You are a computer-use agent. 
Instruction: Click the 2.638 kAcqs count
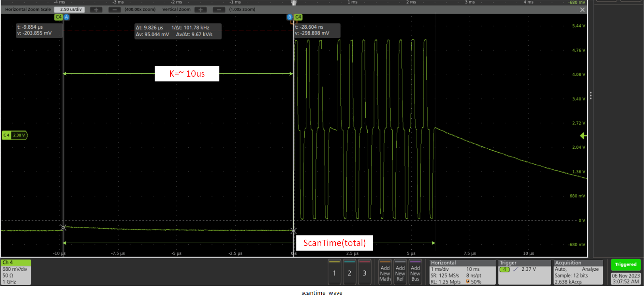click(568, 282)
